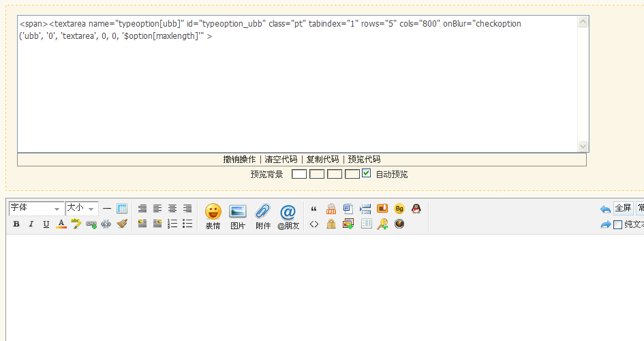The height and width of the screenshot is (341, 644).
Task: Undo with the blue left arrow
Action: [x=605, y=209]
